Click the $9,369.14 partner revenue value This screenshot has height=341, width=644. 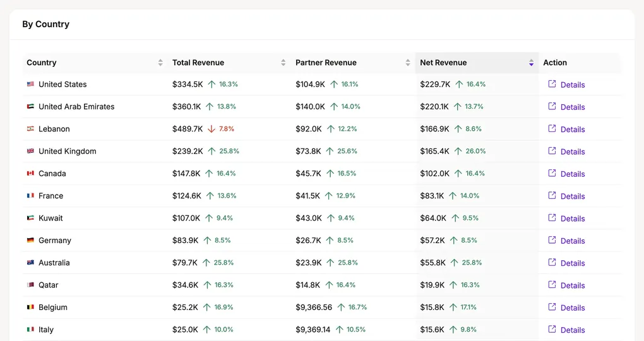(x=313, y=330)
